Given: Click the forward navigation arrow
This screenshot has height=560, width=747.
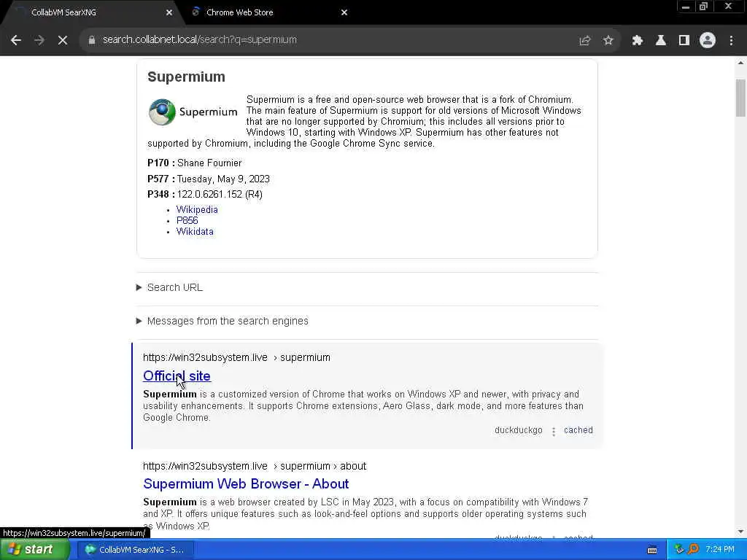Looking at the screenshot, I should pyautogui.click(x=39, y=40).
